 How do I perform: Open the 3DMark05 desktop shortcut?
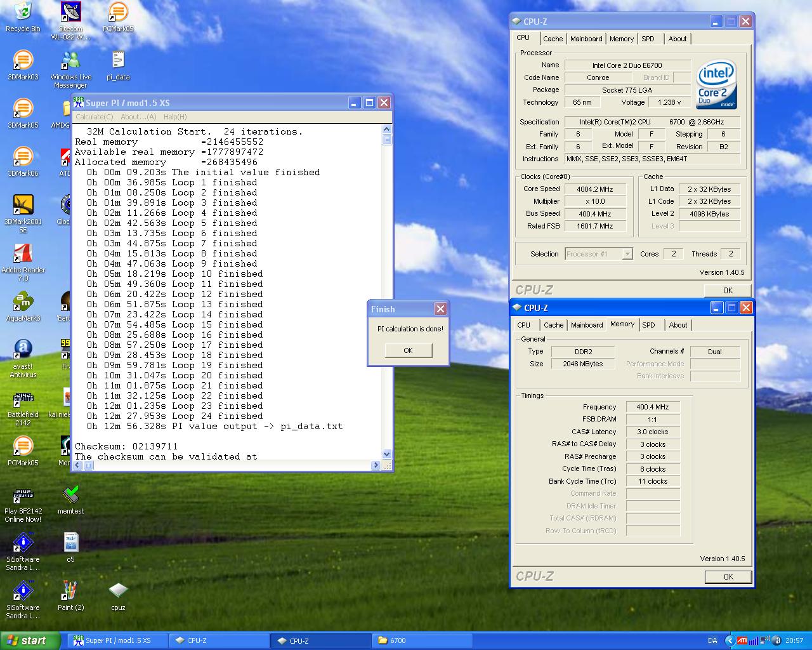tap(23, 114)
